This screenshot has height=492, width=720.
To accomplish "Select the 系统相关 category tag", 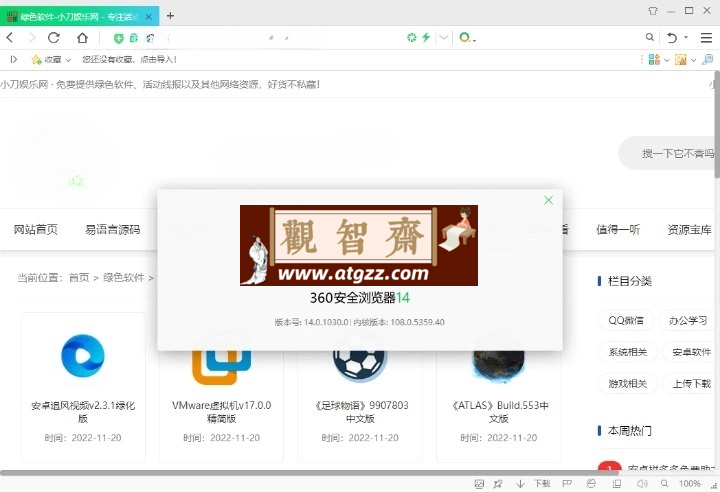I will [628, 352].
